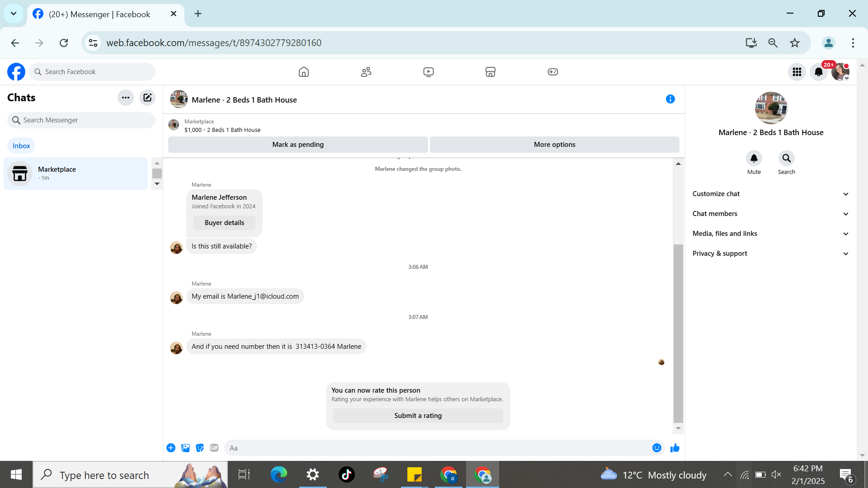The height and width of the screenshot is (488, 868).
Task: Open Facebook notifications bell
Action: [818, 72]
